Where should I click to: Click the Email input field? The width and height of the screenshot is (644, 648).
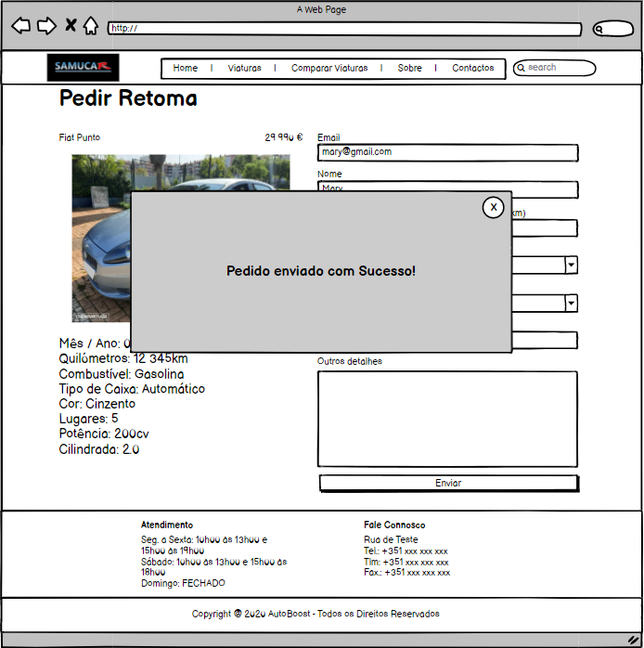pyautogui.click(x=447, y=152)
